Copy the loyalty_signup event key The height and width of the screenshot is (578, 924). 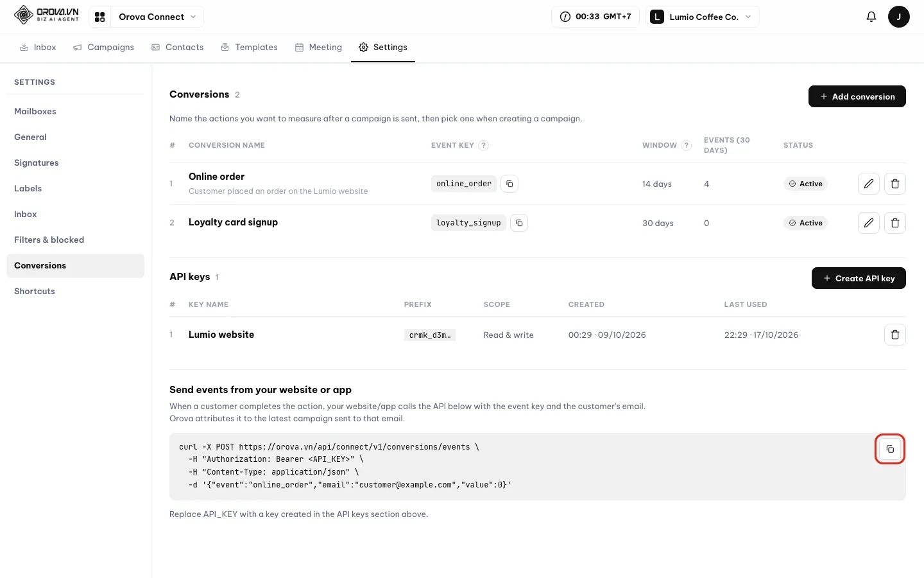coord(519,223)
